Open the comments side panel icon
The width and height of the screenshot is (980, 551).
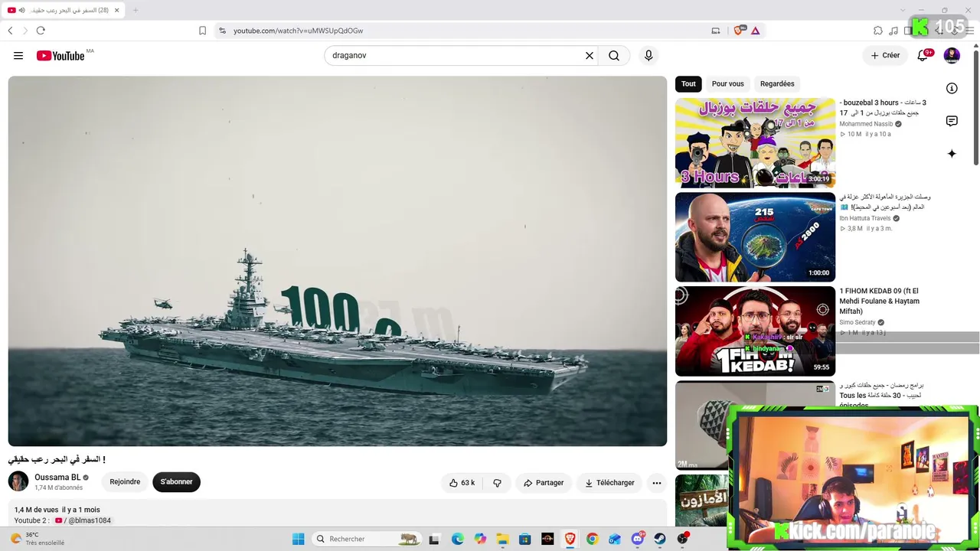[952, 121]
